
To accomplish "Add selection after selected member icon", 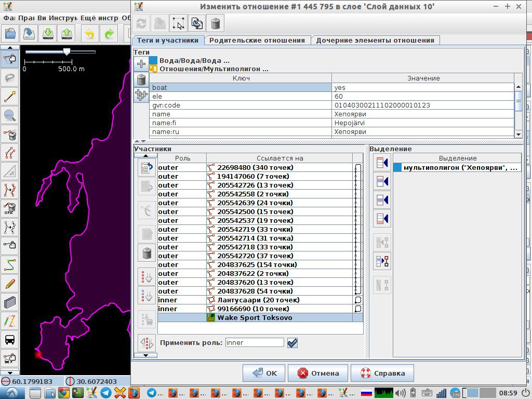I will click(x=382, y=199).
